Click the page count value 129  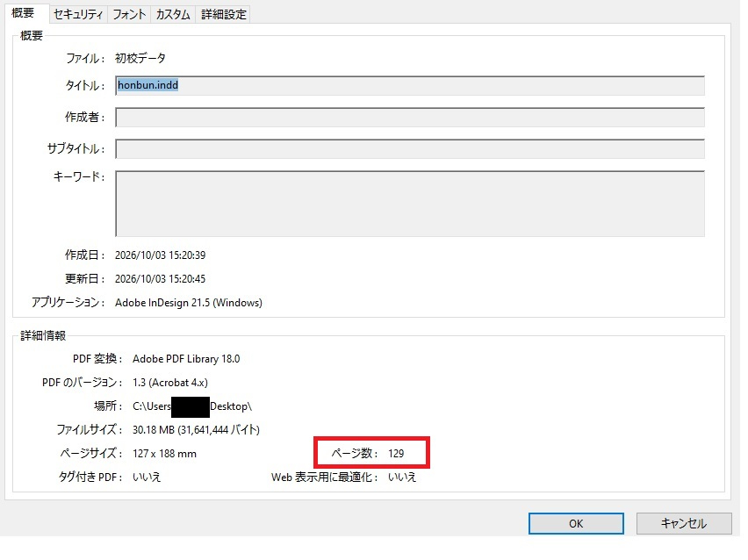coord(396,454)
